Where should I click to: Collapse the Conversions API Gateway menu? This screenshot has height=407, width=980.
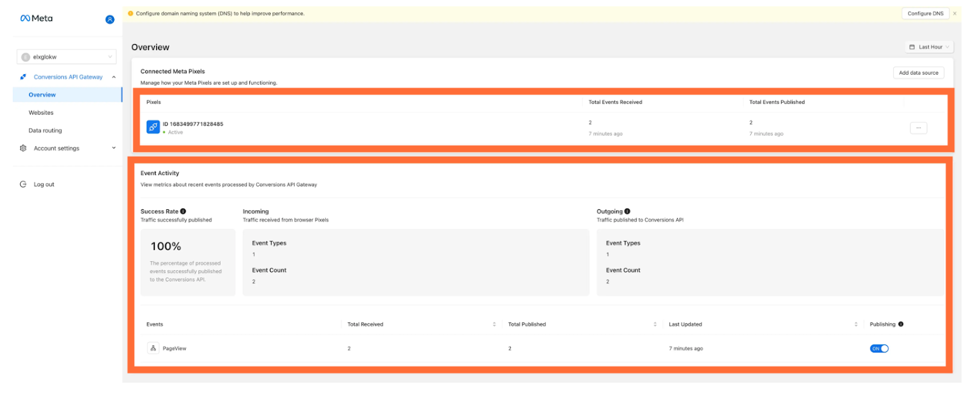click(x=113, y=77)
